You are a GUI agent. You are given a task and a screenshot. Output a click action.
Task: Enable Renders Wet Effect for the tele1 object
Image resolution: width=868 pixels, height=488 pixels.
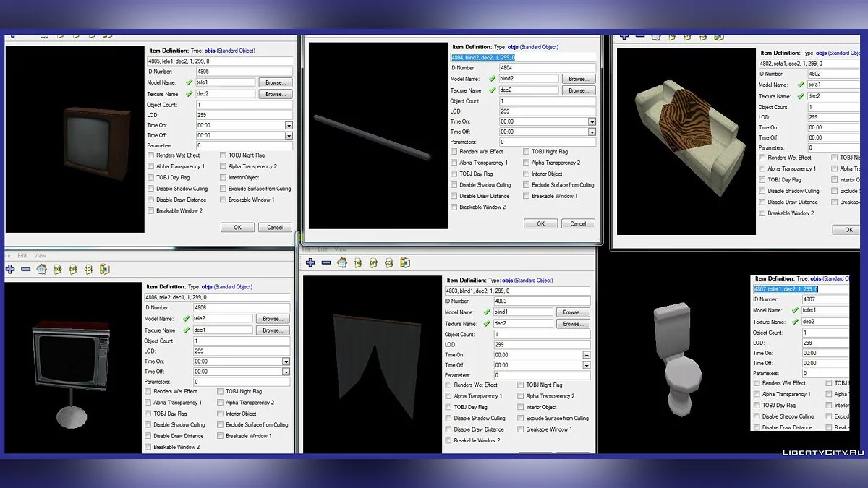[x=150, y=155]
